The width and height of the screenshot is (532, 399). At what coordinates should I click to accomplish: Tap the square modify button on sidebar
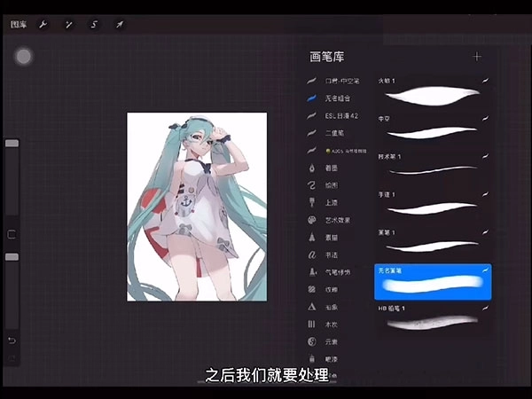click(12, 234)
